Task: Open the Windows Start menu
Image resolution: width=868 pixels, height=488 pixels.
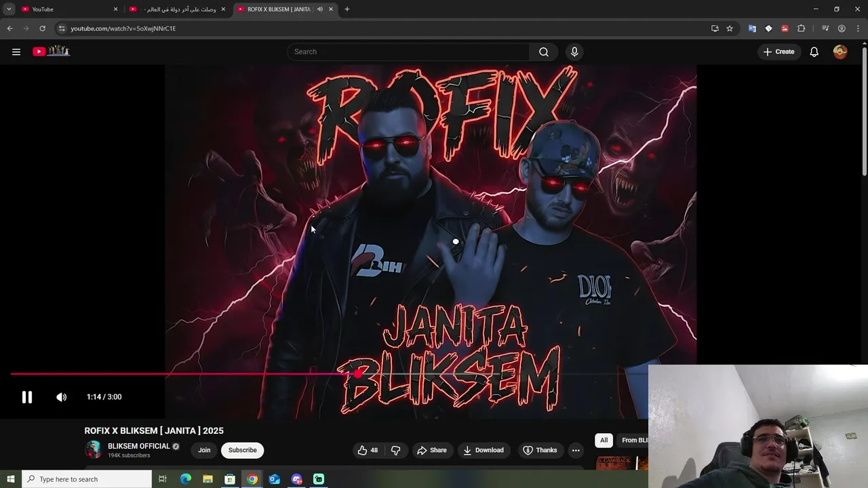Action: click(x=10, y=479)
